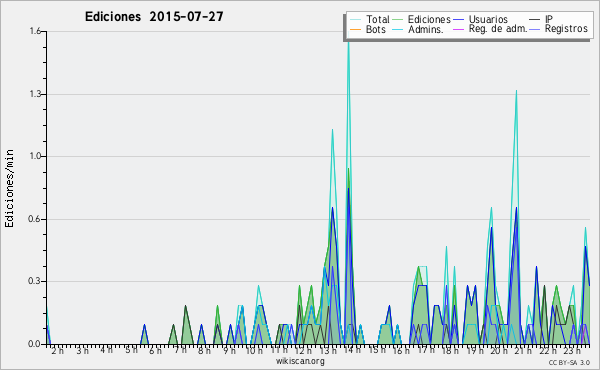The width and height of the screenshot is (600, 370).
Task: Click the 'wikiscan.org' caption below the chart
Action: (x=300, y=361)
